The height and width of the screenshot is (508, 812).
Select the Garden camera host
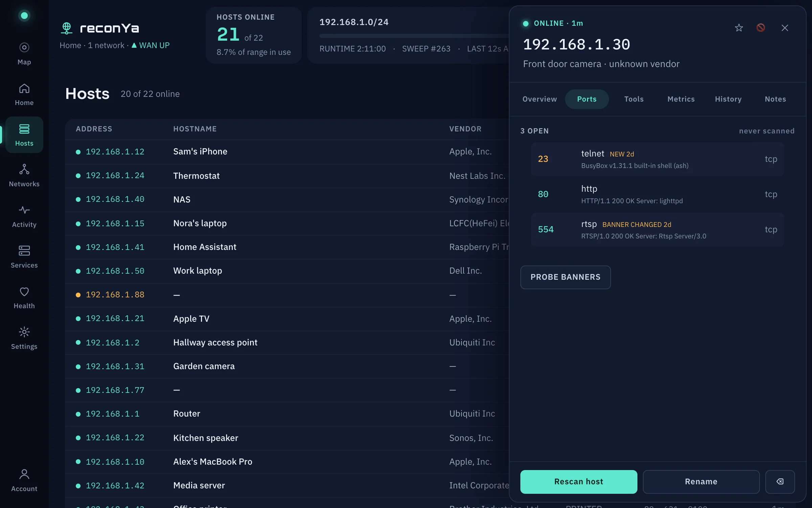(x=287, y=366)
